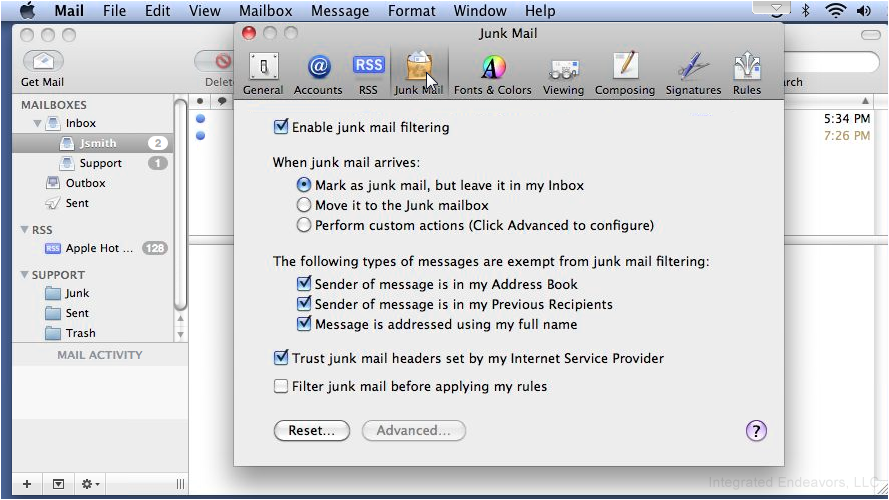Open the Mailbox menu
The height and width of the screenshot is (500, 889).
tap(265, 11)
